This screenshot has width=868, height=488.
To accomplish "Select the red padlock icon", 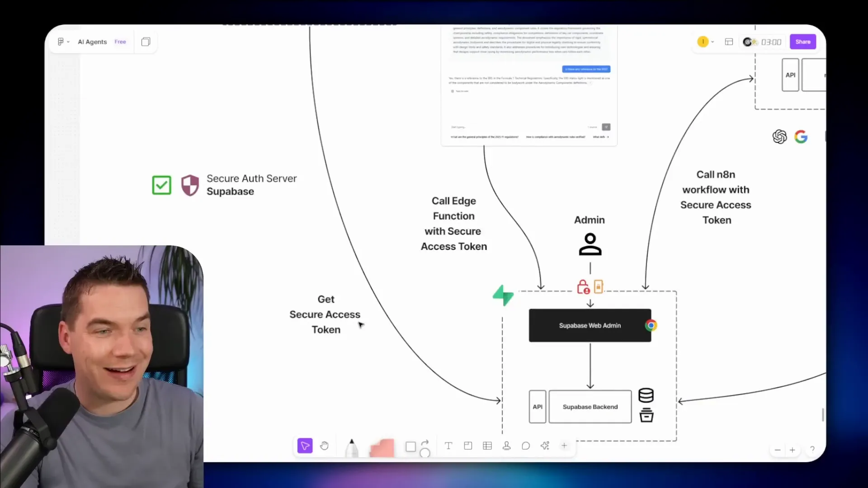I will point(583,287).
